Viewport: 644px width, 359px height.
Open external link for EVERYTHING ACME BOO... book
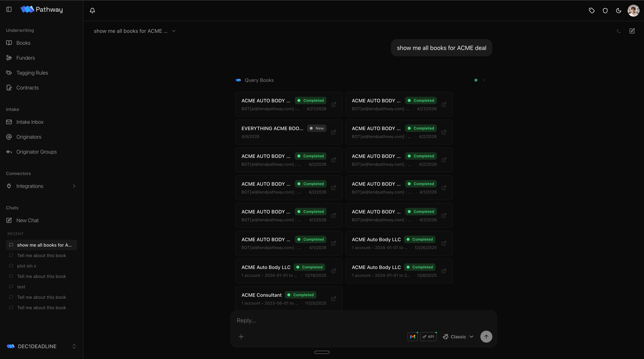point(334,132)
